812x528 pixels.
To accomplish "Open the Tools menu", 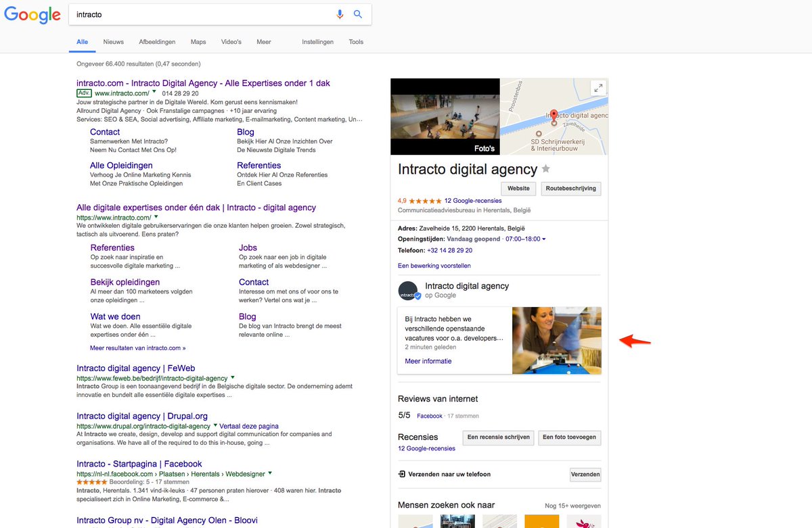I will pyautogui.click(x=356, y=42).
